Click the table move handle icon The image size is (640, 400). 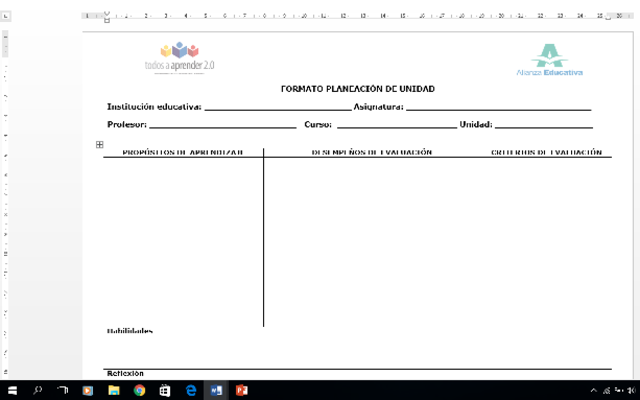[x=100, y=144]
